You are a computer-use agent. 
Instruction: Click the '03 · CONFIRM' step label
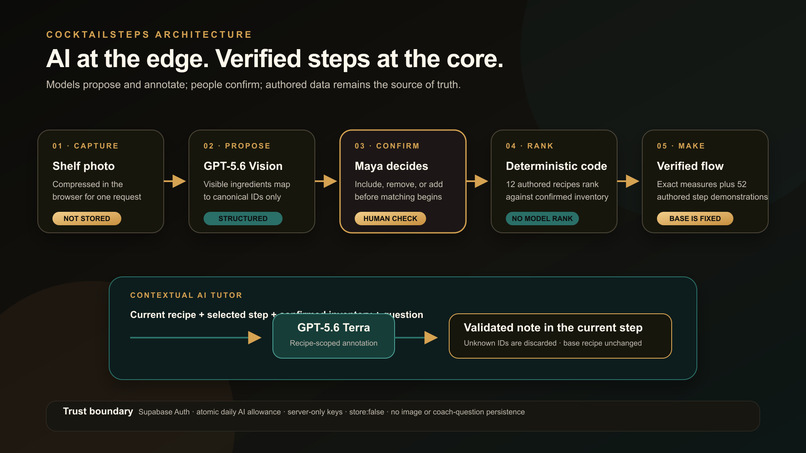pyautogui.click(x=387, y=146)
